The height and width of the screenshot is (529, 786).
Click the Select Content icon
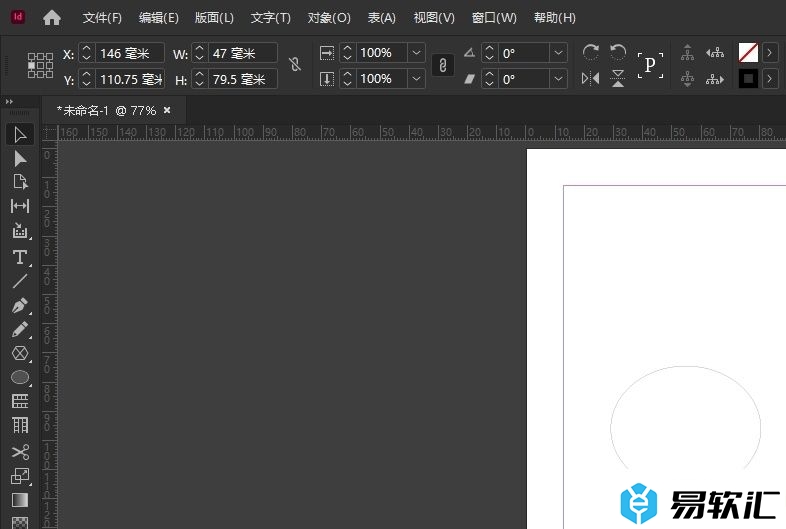[687, 79]
